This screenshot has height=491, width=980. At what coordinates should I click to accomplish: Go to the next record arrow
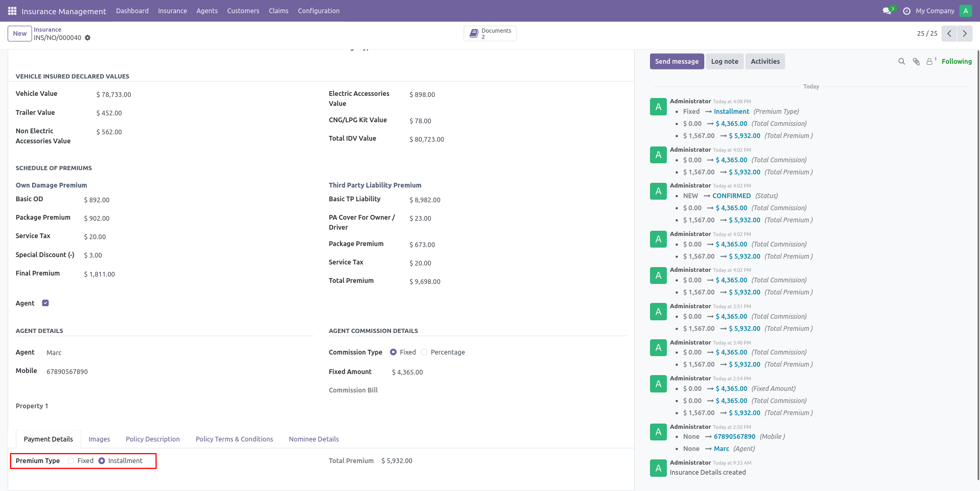[965, 34]
